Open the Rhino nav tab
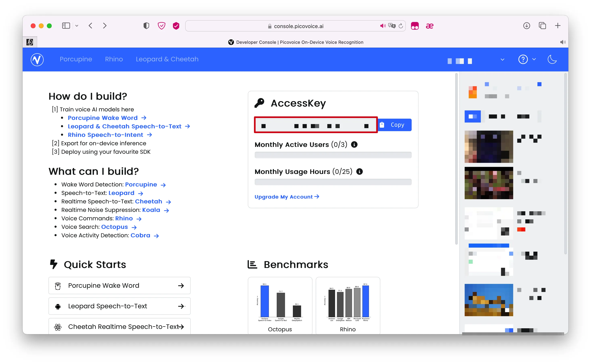 point(114,59)
